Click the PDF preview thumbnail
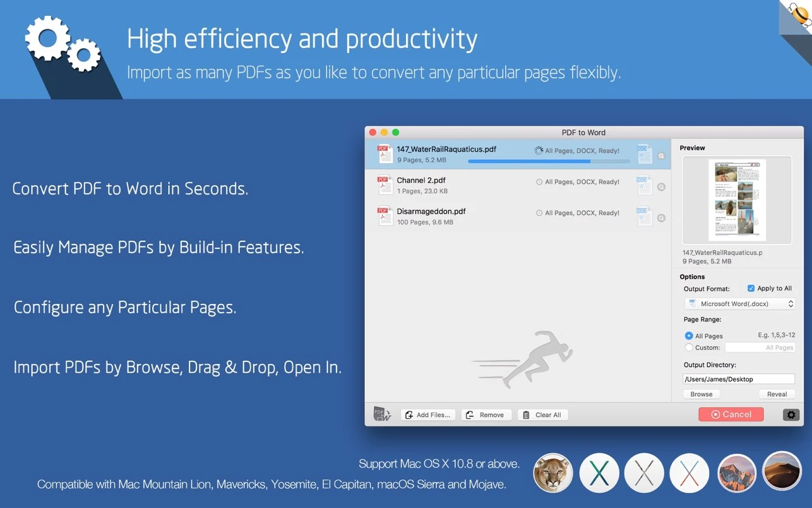812x508 pixels. (737, 200)
